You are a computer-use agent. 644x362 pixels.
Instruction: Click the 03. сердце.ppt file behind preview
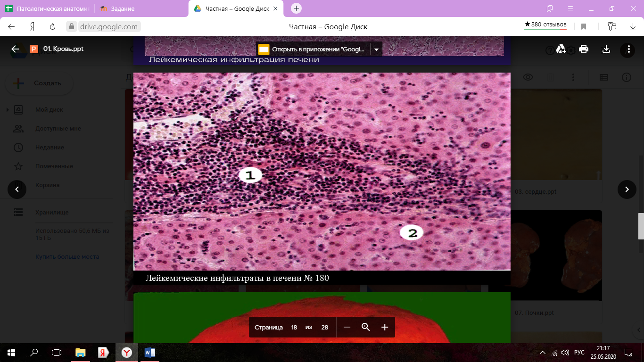click(x=536, y=192)
